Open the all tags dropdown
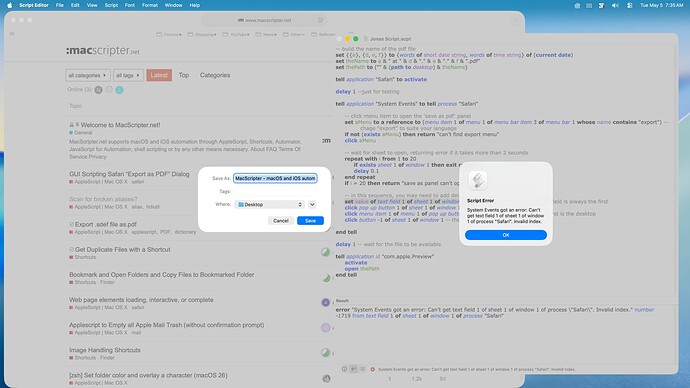The image size is (690, 388). tap(128, 75)
